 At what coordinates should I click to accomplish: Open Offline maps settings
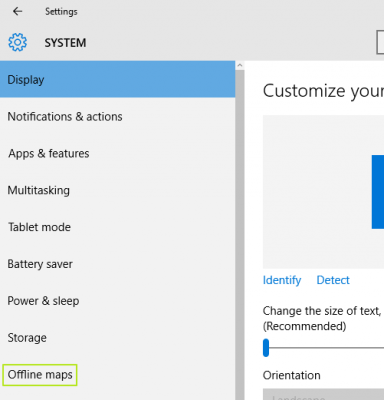pos(117,375)
